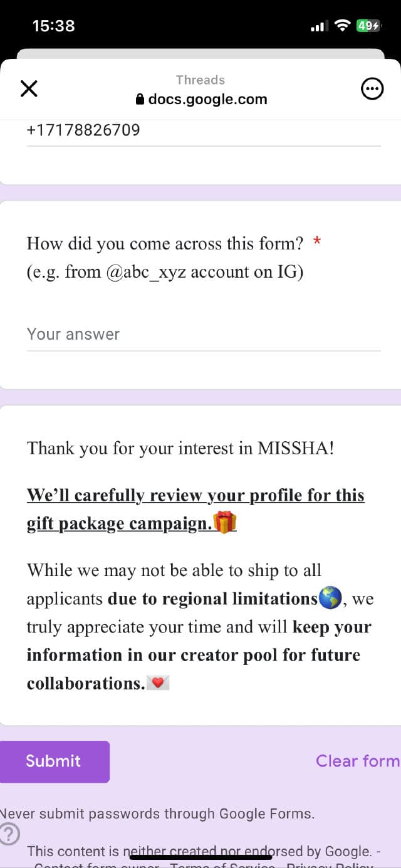Tap the "Never submit passwords through Google Forms" notice
Viewport: 401px width, 868px height.
157,813
